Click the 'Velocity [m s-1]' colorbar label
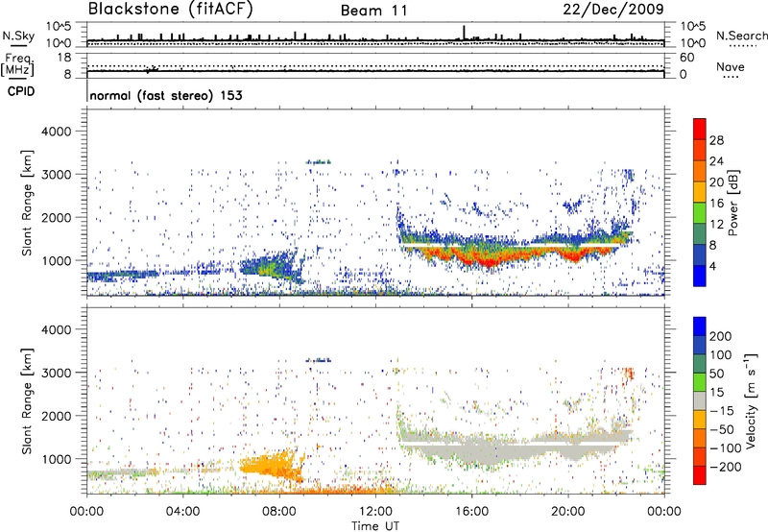Viewport: 768px width, 532px height. point(751,400)
